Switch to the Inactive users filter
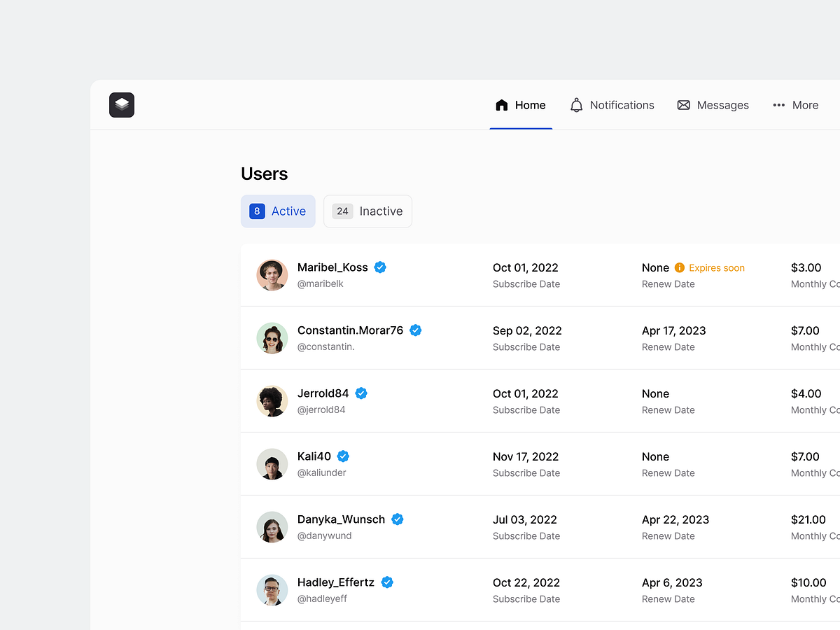This screenshot has width=840, height=630. click(x=367, y=211)
